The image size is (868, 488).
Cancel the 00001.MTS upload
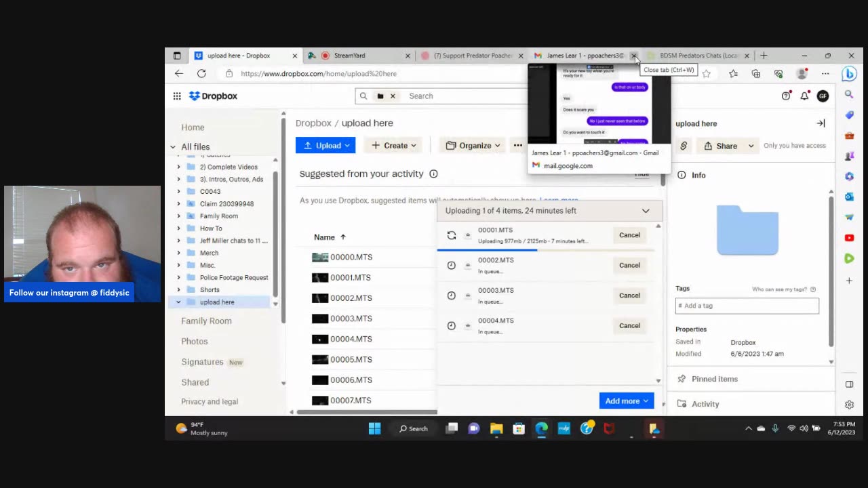629,235
